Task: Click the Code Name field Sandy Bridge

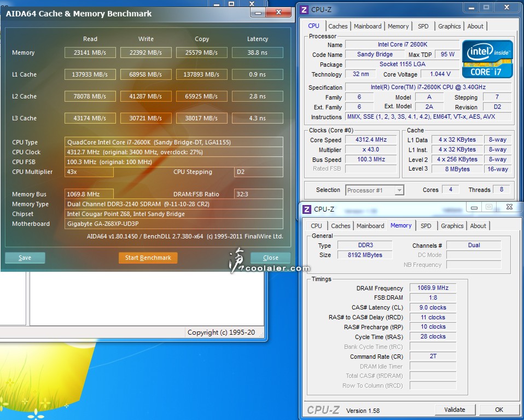Action: (x=375, y=54)
